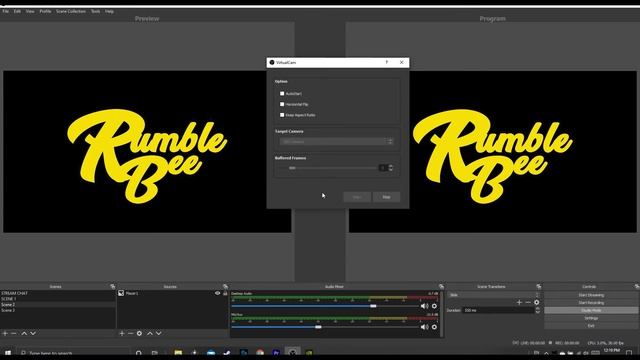The height and width of the screenshot is (360, 640).
Task: Move scene down with arrow icon
Action: 33,333
